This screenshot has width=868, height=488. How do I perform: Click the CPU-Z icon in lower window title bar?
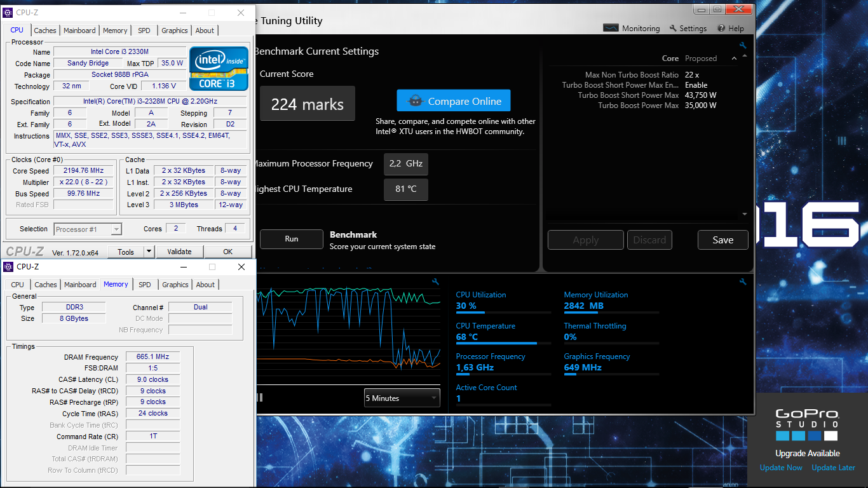[x=8, y=267]
